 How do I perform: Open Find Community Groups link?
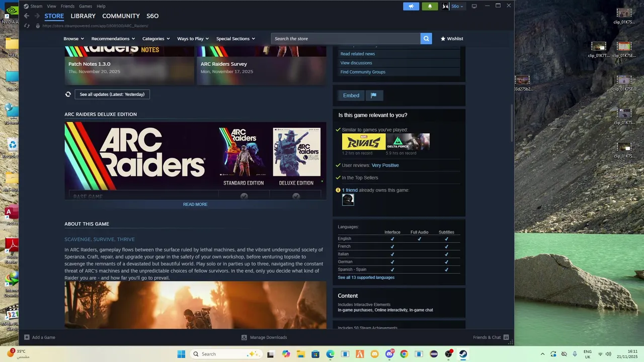(363, 72)
